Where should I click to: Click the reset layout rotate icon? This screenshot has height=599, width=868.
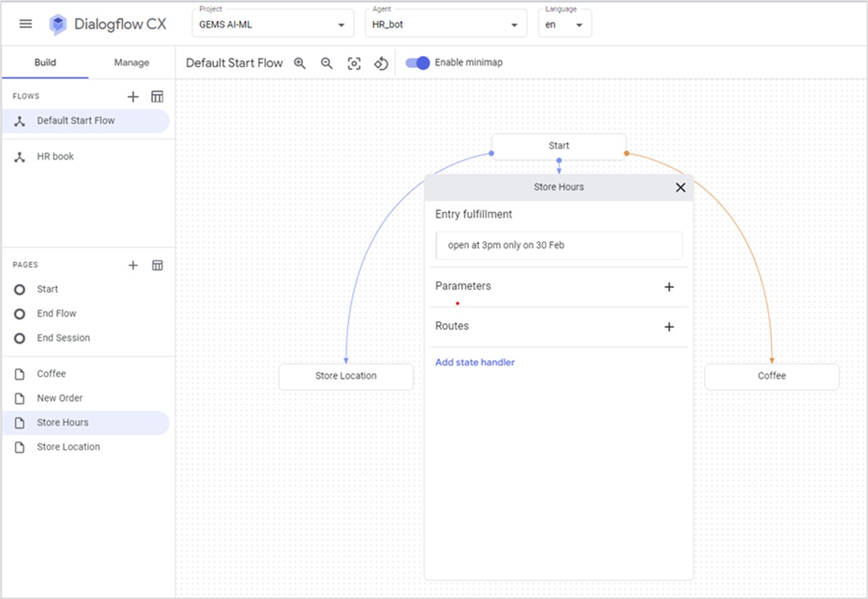coord(381,63)
